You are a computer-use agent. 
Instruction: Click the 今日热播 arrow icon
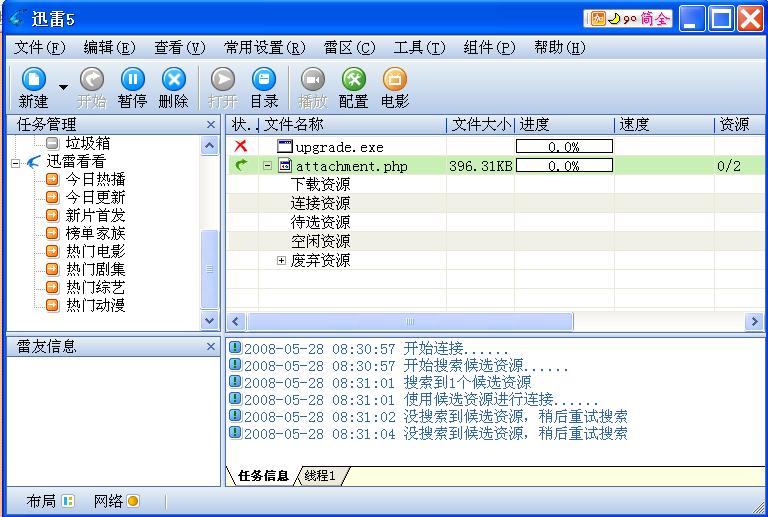coord(52,179)
